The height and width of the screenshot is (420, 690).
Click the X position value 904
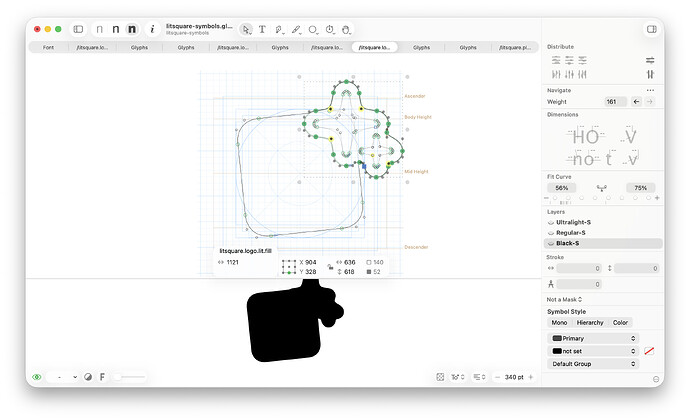tap(311, 262)
